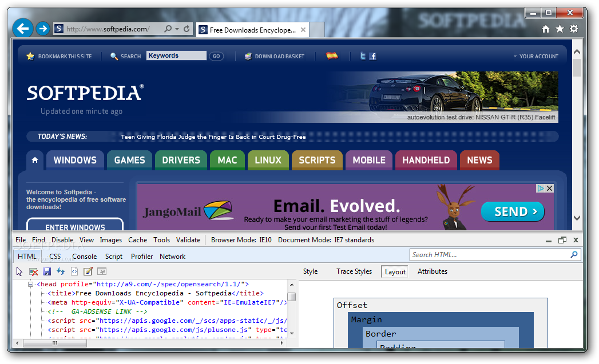Open the Your Account dropdown
The image size is (599, 364).
click(x=535, y=56)
